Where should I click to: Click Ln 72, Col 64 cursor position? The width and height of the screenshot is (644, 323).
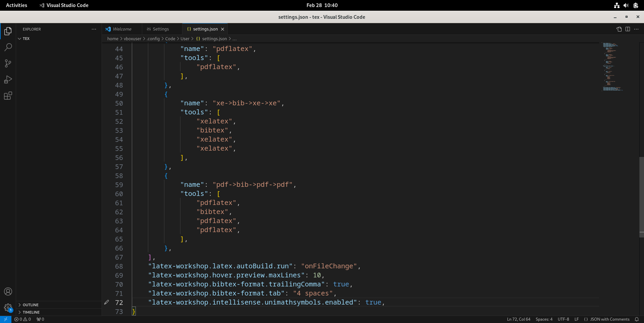tap(519, 319)
